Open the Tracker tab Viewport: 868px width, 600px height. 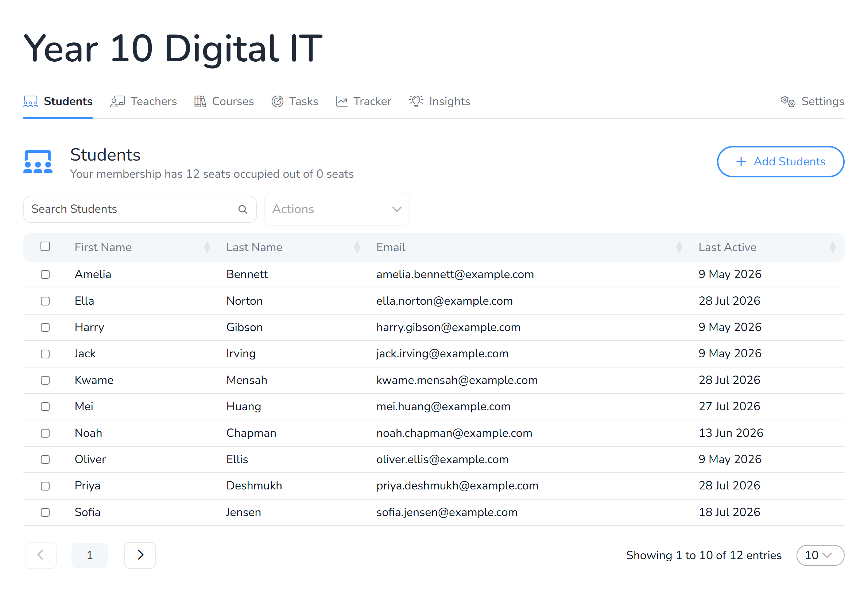tap(363, 101)
